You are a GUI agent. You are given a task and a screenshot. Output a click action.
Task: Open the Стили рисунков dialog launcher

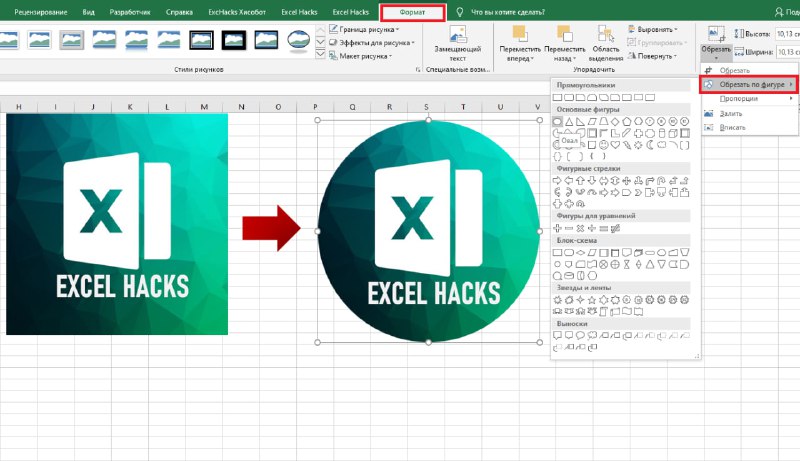[418, 69]
